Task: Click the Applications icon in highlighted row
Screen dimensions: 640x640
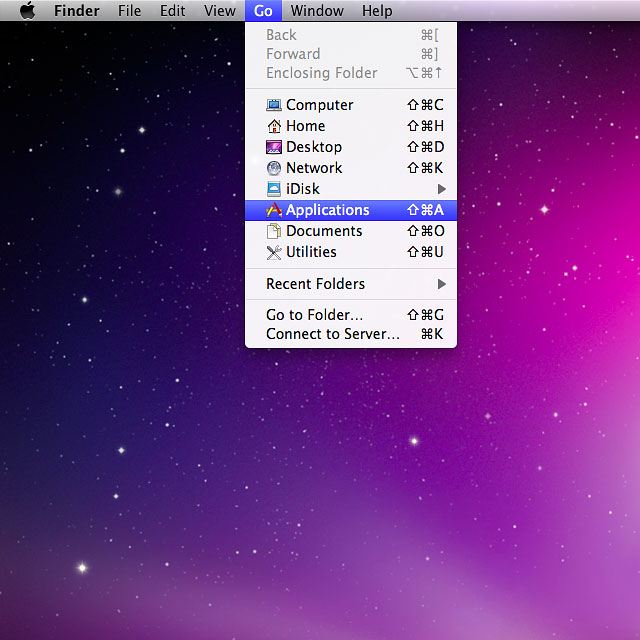Action: (x=274, y=210)
